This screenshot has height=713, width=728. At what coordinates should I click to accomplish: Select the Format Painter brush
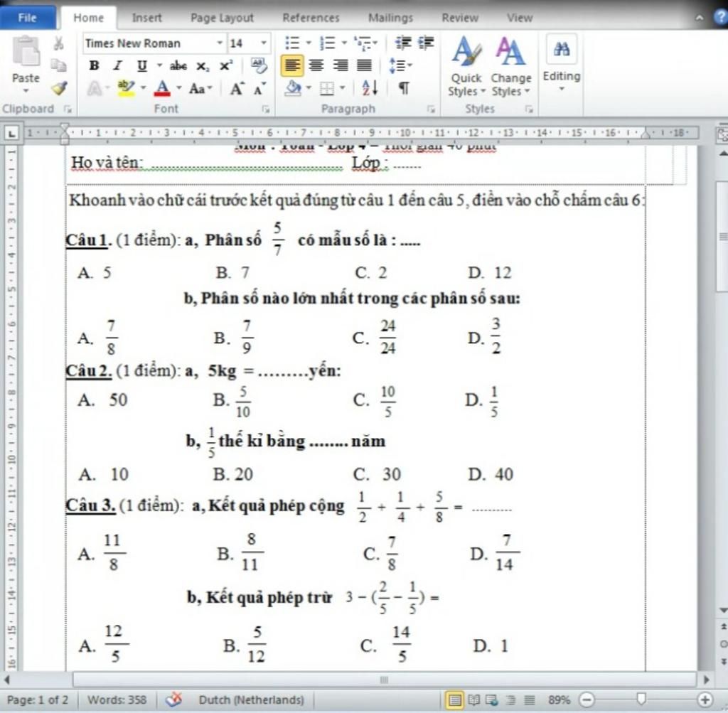(x=59, y=87)
